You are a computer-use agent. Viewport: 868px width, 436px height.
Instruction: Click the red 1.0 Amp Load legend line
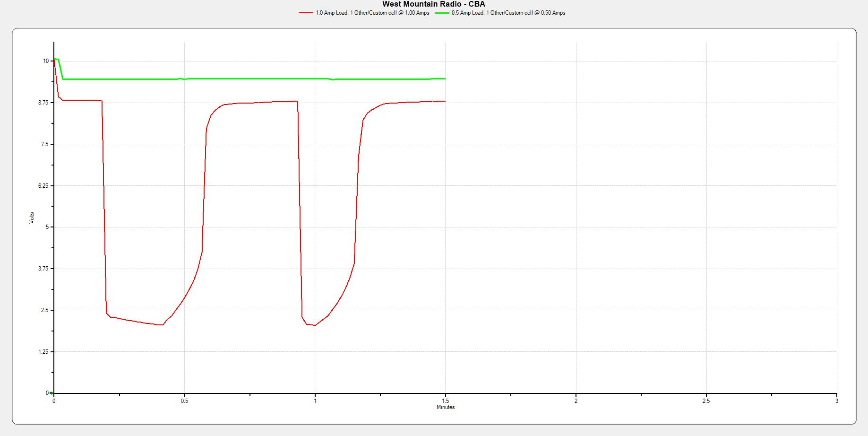coord(306,13)
